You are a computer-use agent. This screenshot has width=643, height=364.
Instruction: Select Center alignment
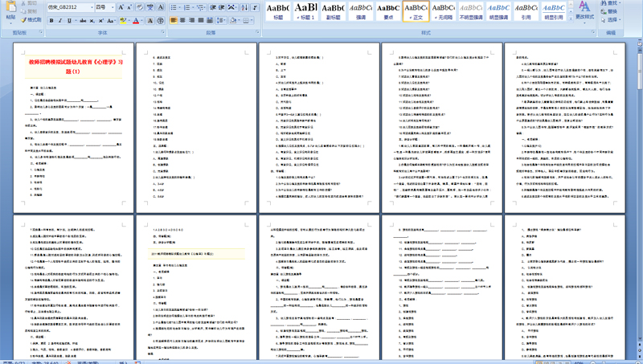click(x=182, y=20)
